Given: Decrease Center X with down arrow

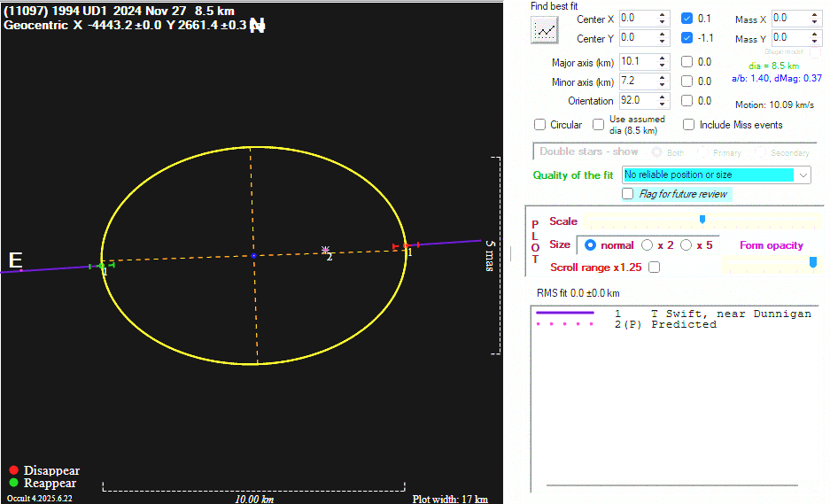Looking at the screenshot, I should [x=663, y=22].
